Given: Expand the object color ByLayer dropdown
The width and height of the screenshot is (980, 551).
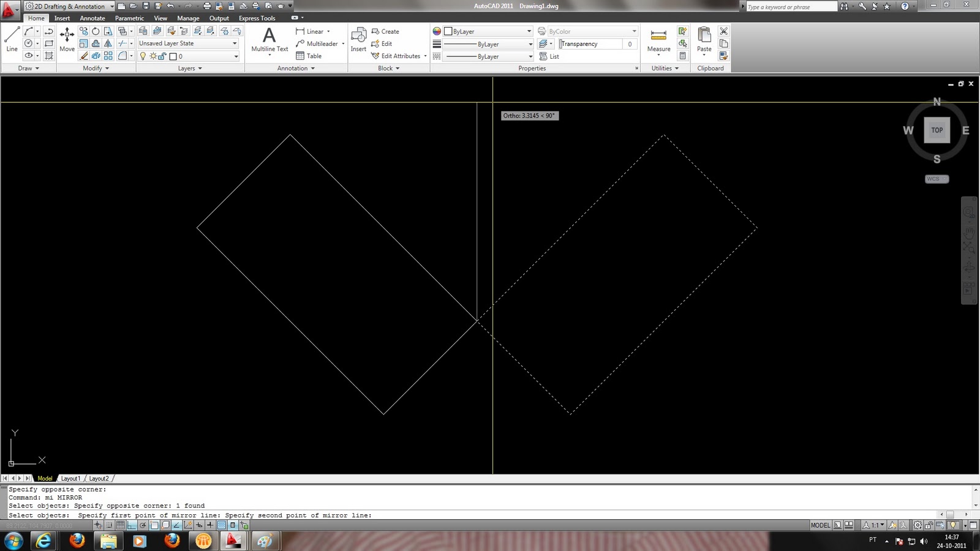Looking at the screenshot, I should (x=529, y=31).
